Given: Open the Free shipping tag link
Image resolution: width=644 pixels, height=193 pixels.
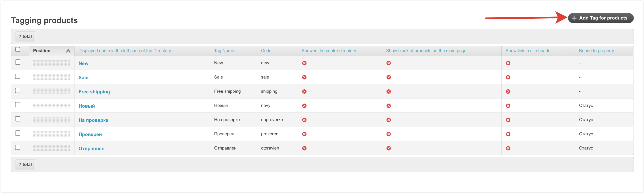Looking at the screenshot, I should point(94,92).
